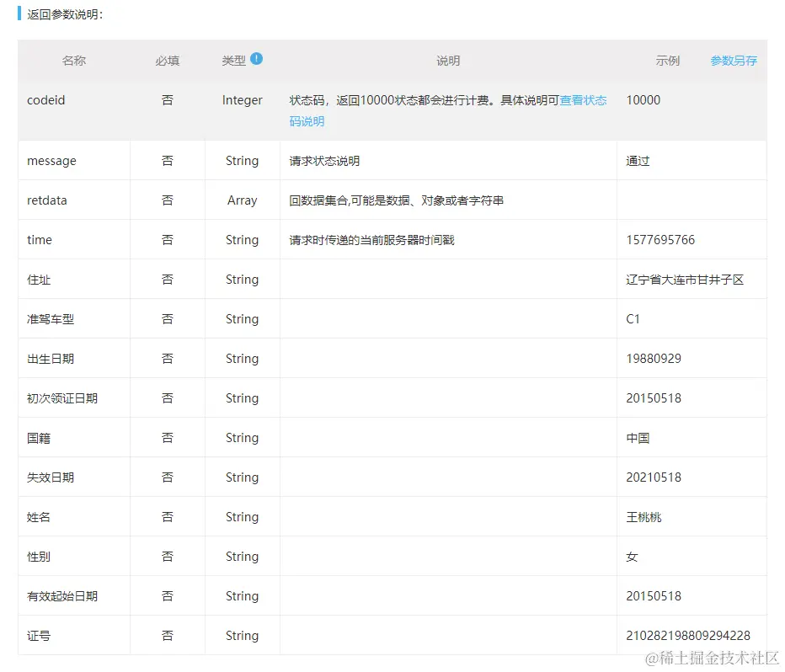Click 20150518 in 有效起始日期 row
The image size is (785, 672).
pos(654,596)
